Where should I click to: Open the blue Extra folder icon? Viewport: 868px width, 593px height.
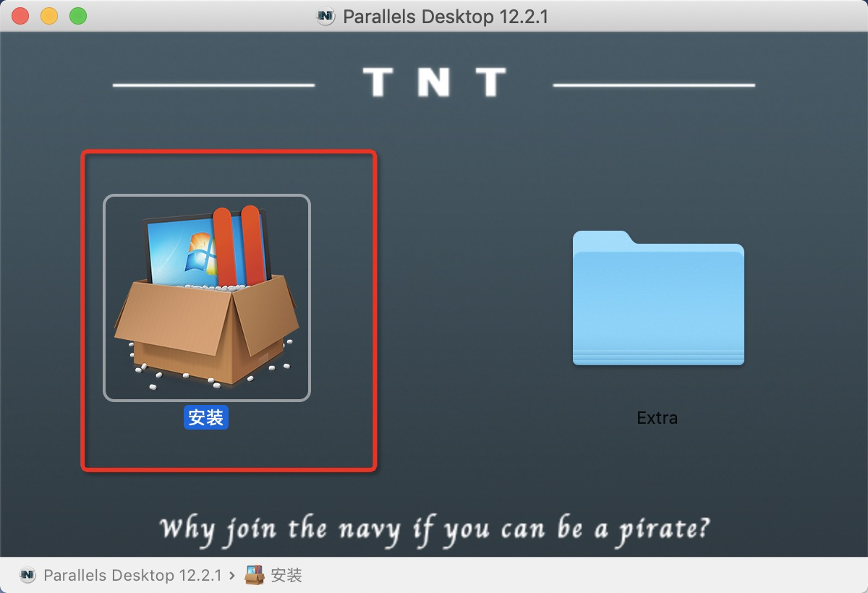(658, 298)
